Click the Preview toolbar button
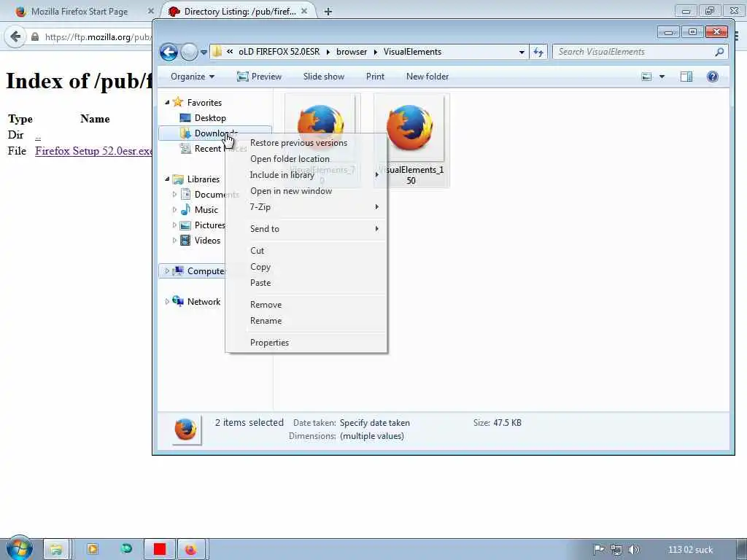 click(x=259, y=77)
